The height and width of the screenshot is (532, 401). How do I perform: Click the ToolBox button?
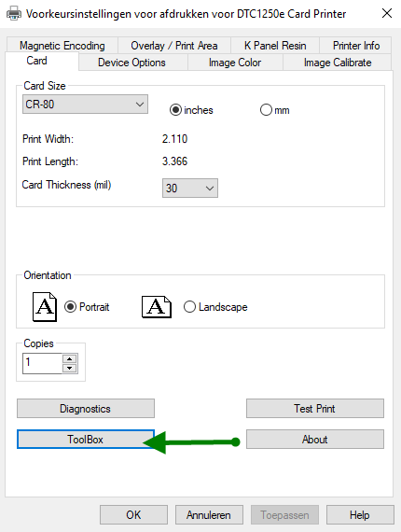point(86,440)
